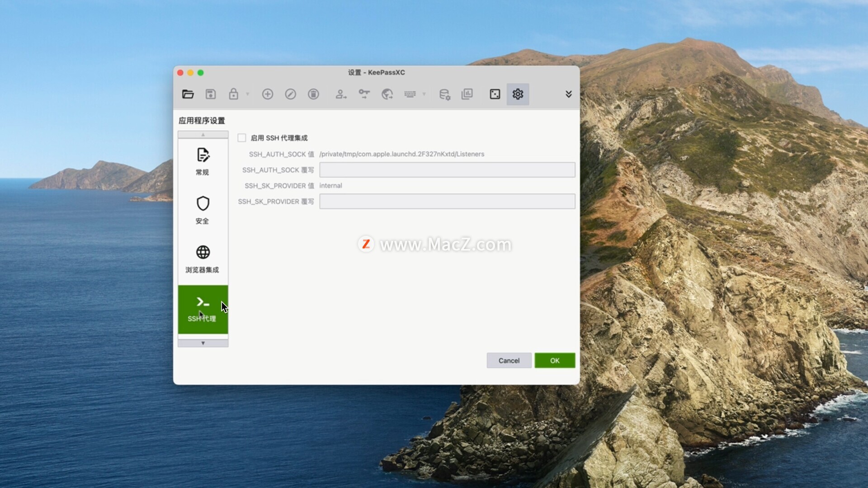Select the 常规 (General) settings tab
Viewport: 868px width, 488px height.
[203, 161]
